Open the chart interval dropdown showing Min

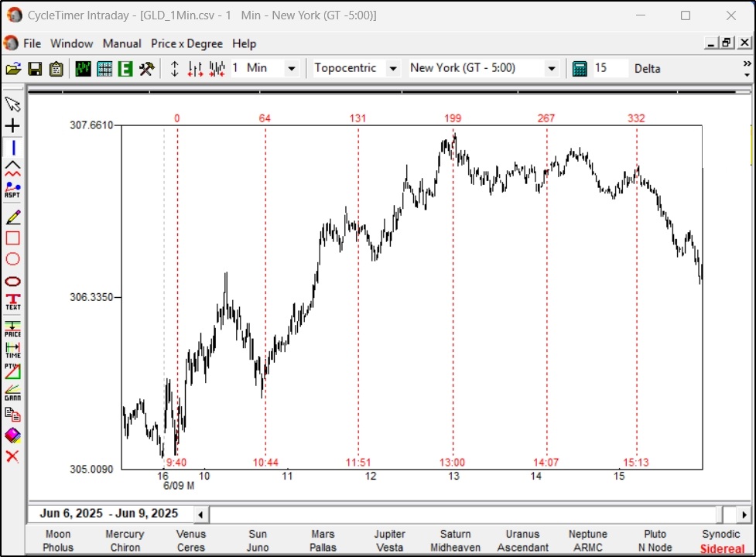click(292, 68)
